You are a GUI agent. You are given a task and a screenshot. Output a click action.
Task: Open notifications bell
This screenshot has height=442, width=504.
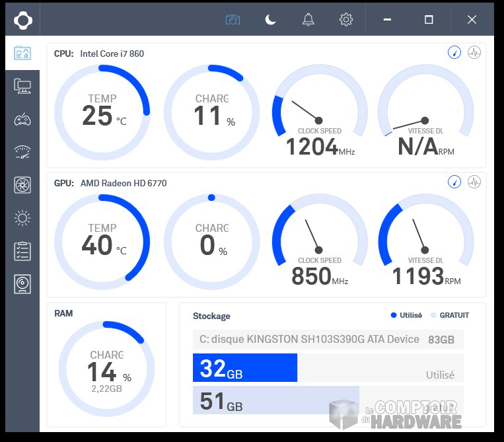(308, 20)
